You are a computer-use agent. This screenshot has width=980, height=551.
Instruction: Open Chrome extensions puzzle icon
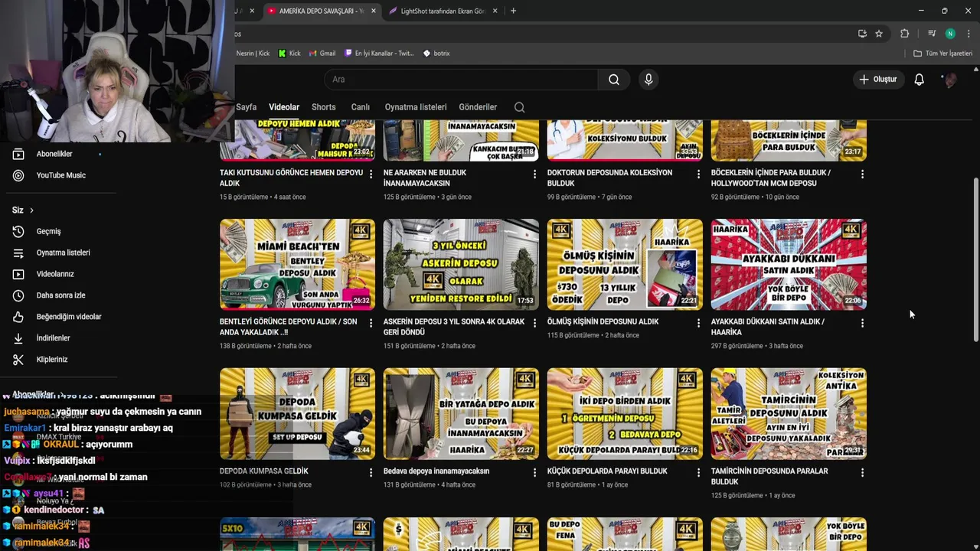[904, 34]
